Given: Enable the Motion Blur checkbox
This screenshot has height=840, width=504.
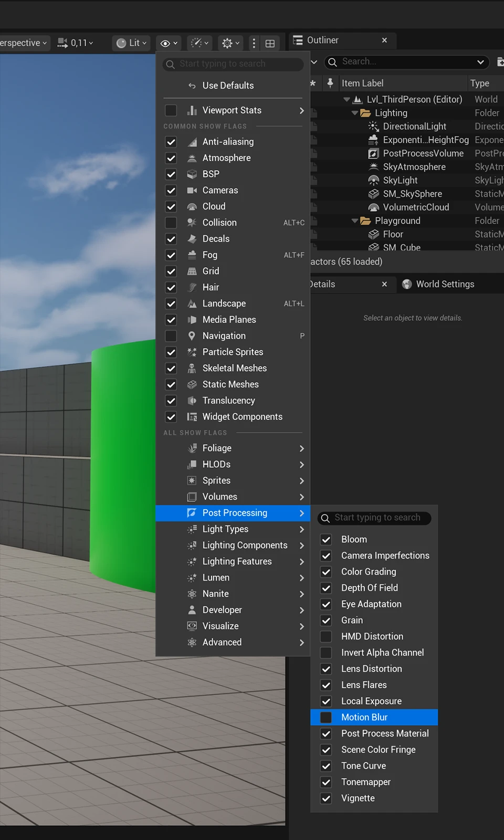Looking at the screenshot, I should tap(326, 717).
